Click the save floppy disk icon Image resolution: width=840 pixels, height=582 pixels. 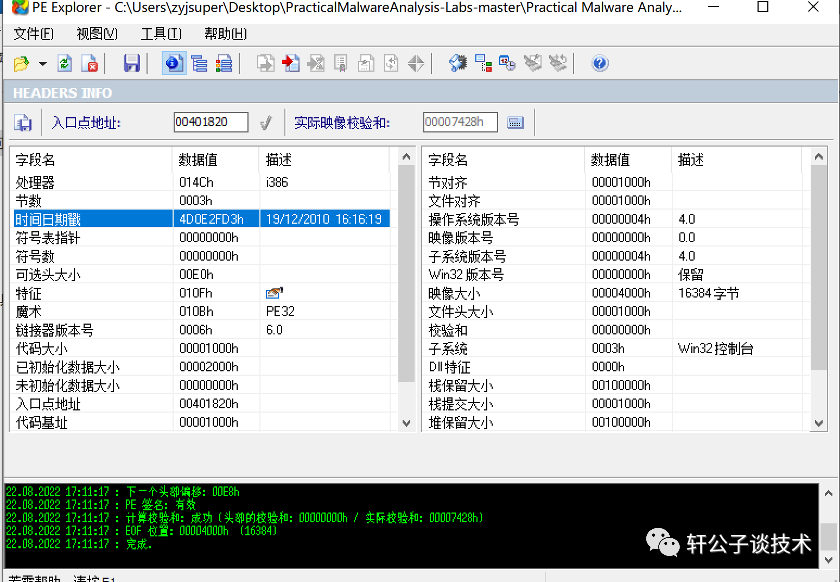[x=132, y=64]
